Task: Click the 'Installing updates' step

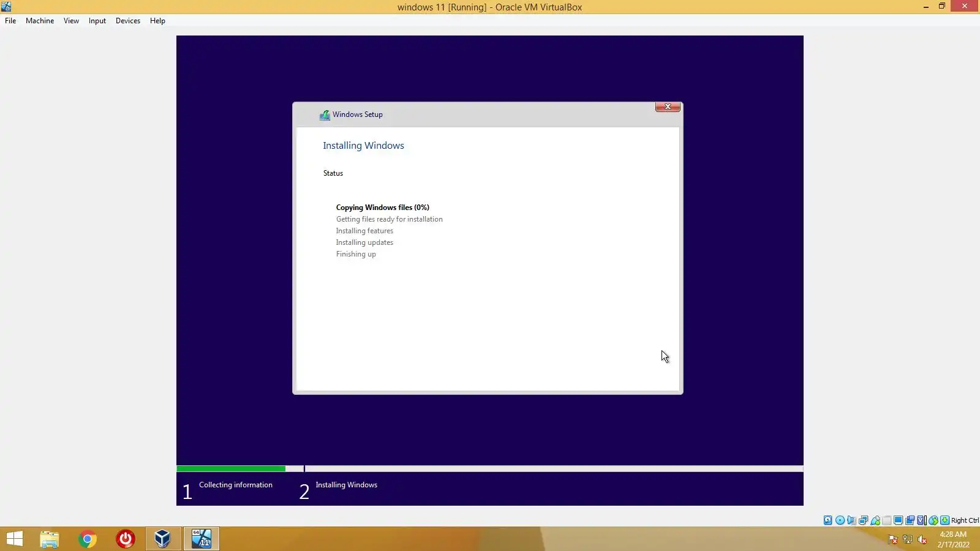Action: (x=364, y=242)
